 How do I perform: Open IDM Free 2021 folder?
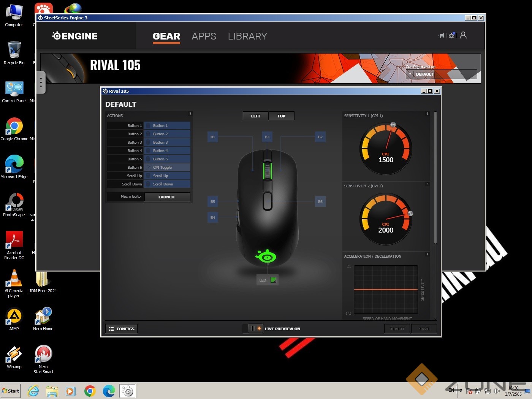click(x=43, y=282)
